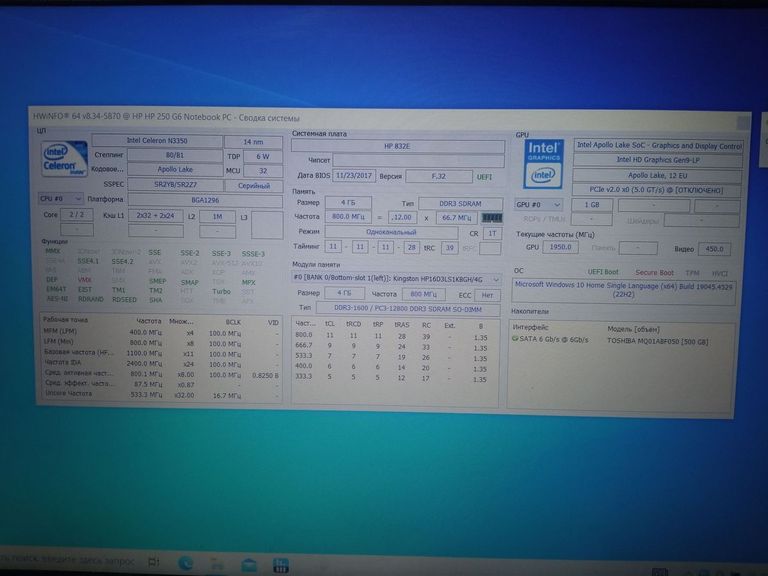Click the Intel Celeron CPU logo
This screenshot has width=768, height=576.
(61, 160)
